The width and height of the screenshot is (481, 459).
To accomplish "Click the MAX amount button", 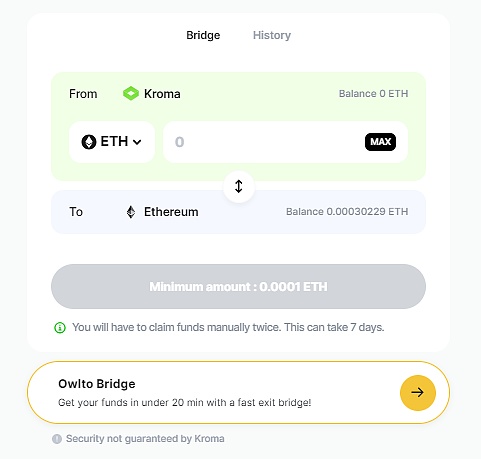I will click(x=380, y=142).
